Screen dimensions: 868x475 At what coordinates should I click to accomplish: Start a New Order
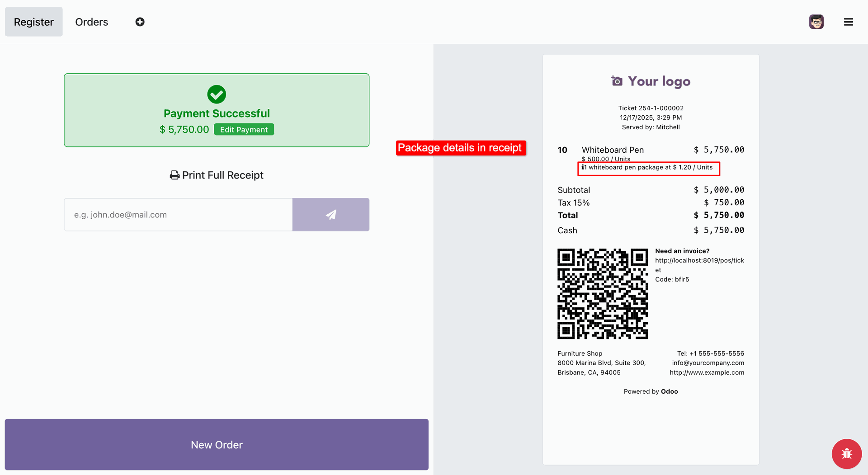217,445
